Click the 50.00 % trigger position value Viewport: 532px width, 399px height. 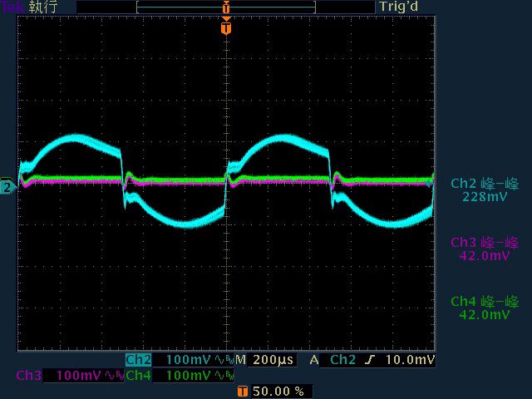coord(276,391)
